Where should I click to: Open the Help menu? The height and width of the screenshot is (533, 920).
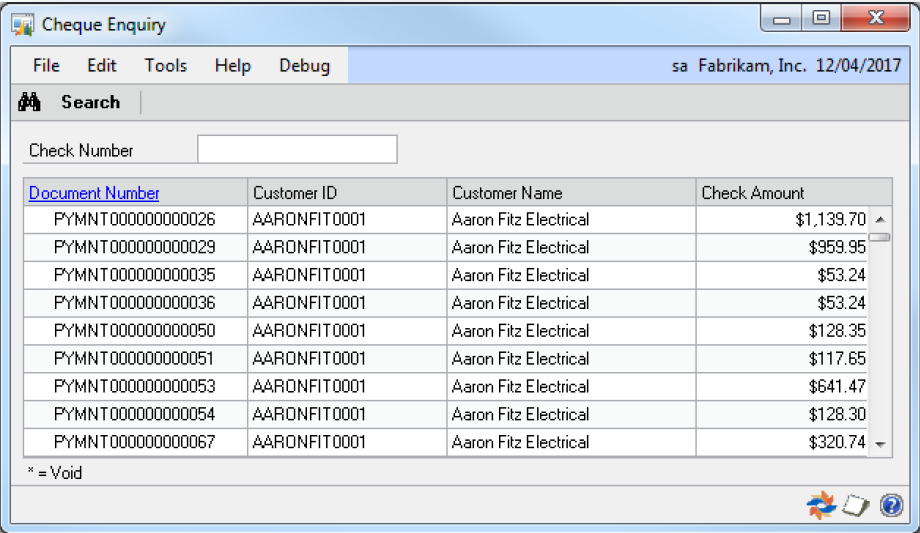(x=232, y=66)
